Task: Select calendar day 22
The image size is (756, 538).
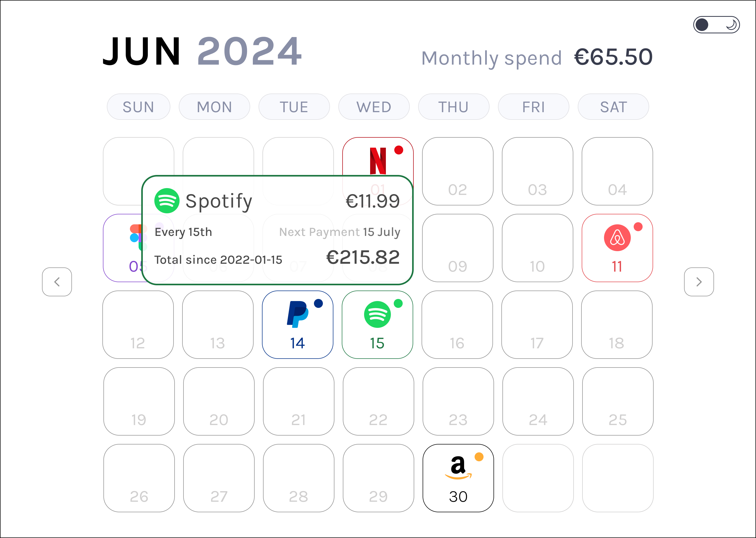Action: click(x=378, y=401)
